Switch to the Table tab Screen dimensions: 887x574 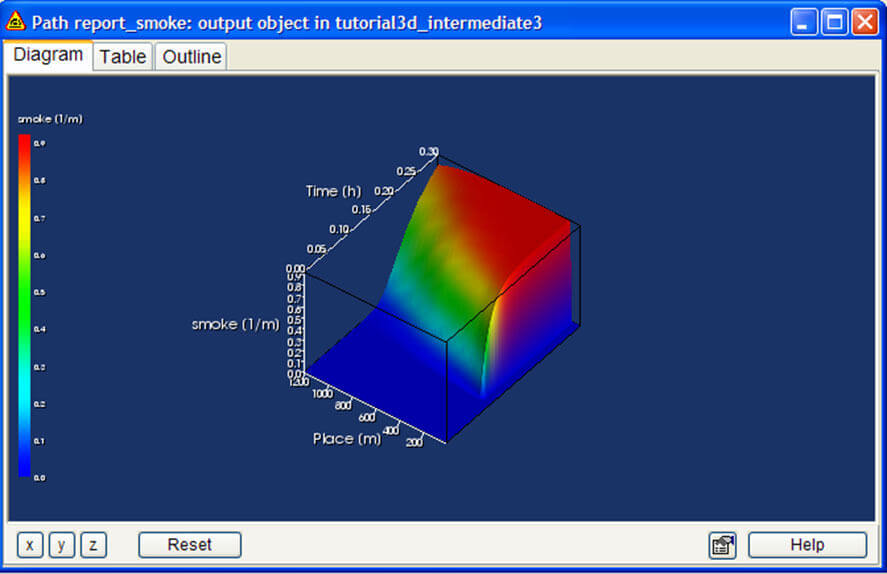123,57
